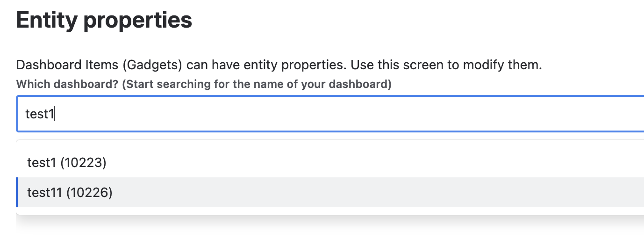Select the second autocomplete result test11

[70, 192]
